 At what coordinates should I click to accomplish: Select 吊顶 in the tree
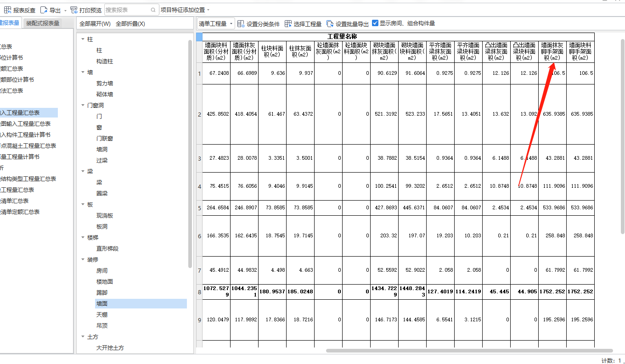point(102,326)
